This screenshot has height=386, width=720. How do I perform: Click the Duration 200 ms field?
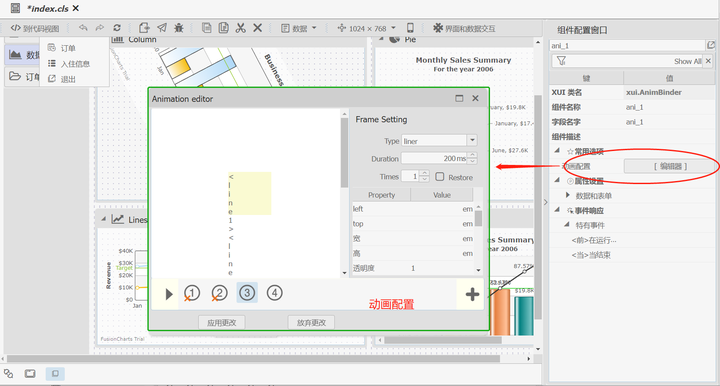(434, 158)
